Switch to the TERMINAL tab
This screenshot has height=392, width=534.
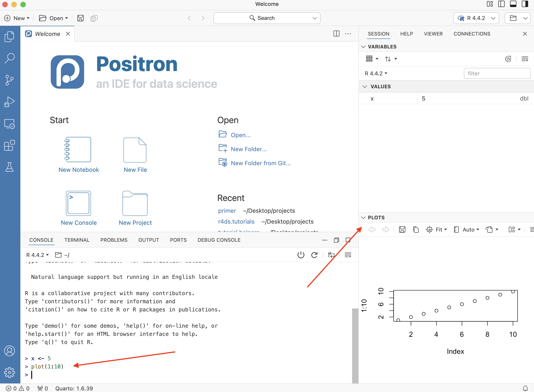click(77, 240)
